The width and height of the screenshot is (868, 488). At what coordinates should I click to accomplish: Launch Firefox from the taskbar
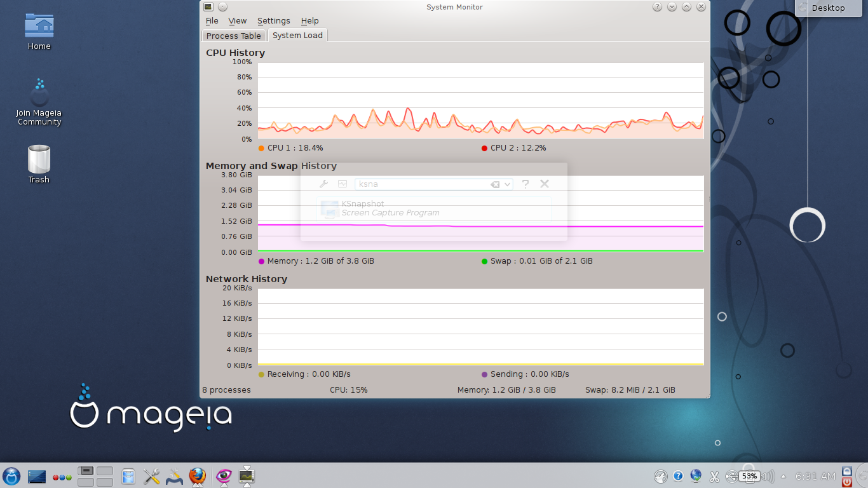[x=198, y=476]
